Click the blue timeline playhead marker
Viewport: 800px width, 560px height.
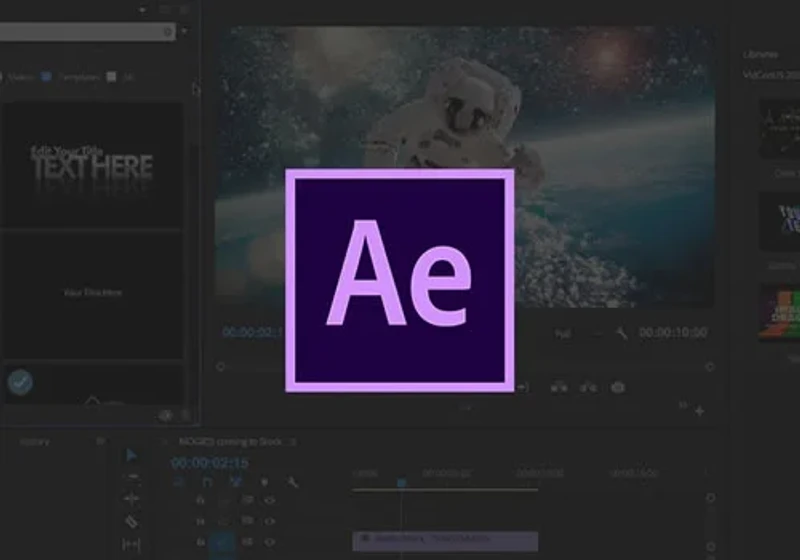pyautogui.click(x=402, y=482)
